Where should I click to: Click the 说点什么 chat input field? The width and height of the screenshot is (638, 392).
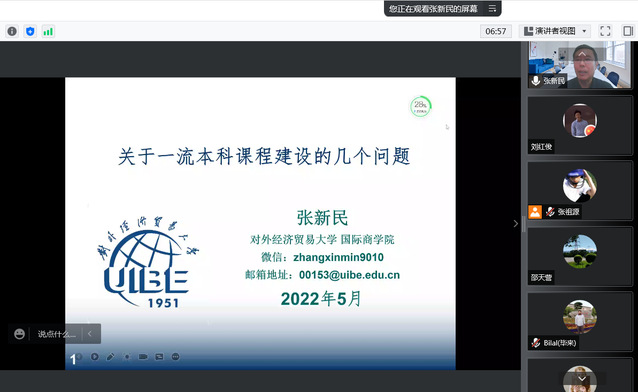pyautogui.click(x=57, y=334)
